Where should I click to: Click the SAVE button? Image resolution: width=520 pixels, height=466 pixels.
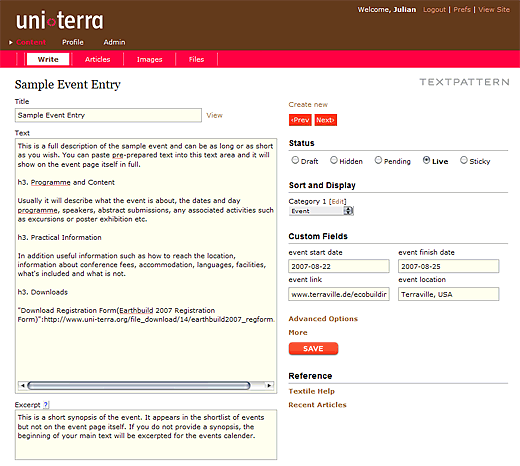tap(313, 349)
